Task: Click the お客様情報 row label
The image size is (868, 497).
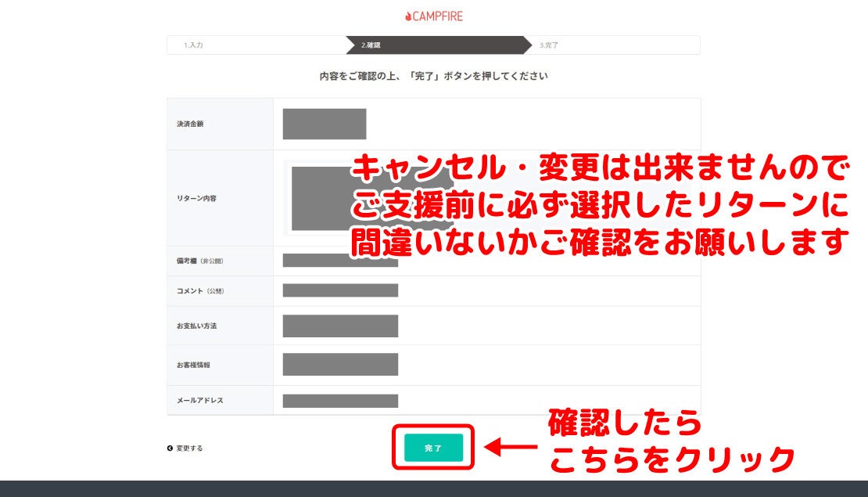Action: 193,365
